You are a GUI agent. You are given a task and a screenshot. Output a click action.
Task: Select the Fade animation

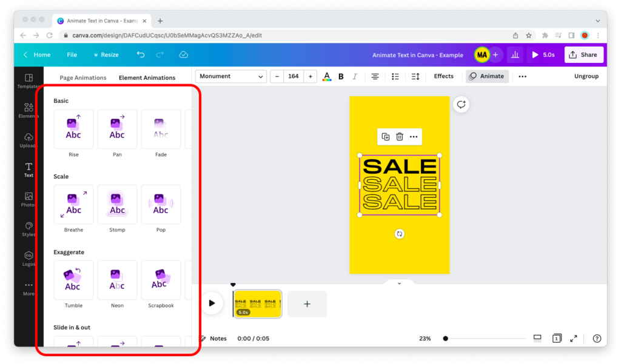click(x=161, y=130)
